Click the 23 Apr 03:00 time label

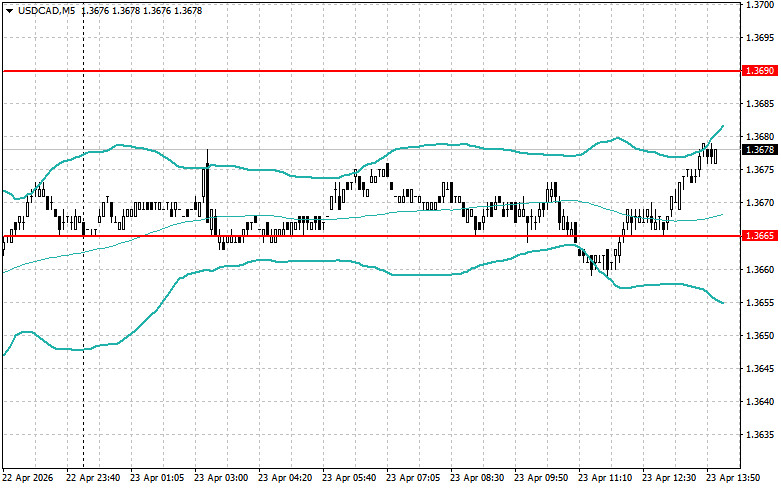point(221,478)
